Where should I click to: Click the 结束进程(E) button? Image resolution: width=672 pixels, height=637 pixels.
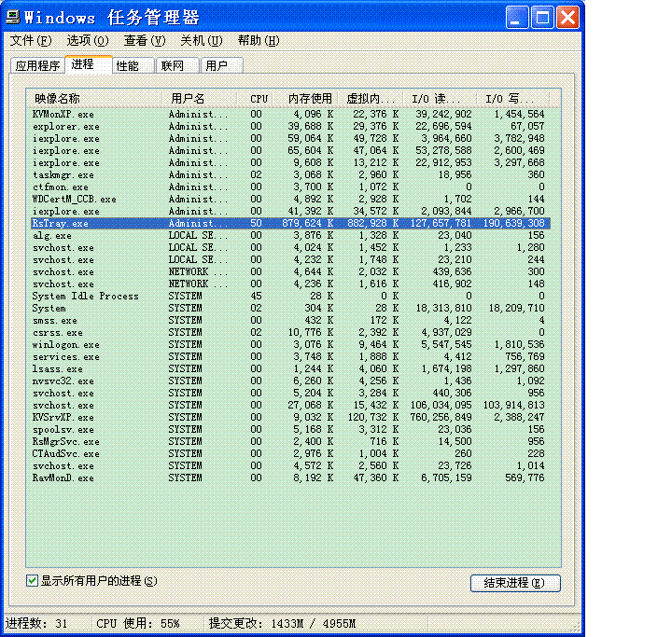point(515,583)
